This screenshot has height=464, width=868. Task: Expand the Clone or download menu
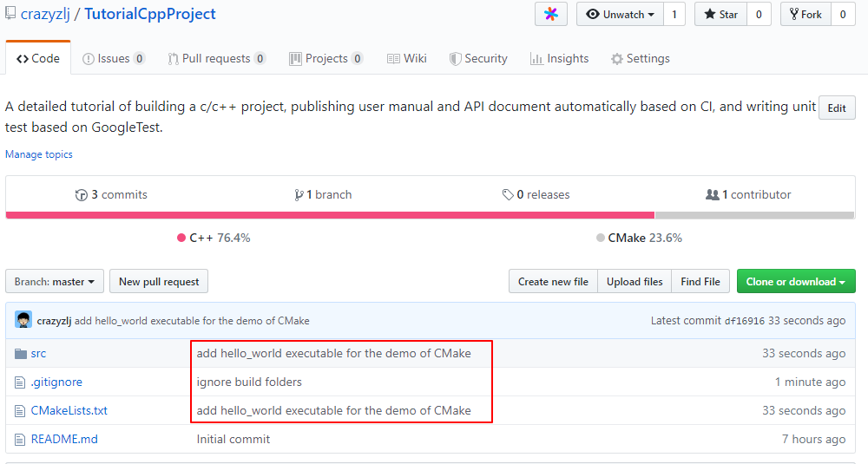point(795,282)
